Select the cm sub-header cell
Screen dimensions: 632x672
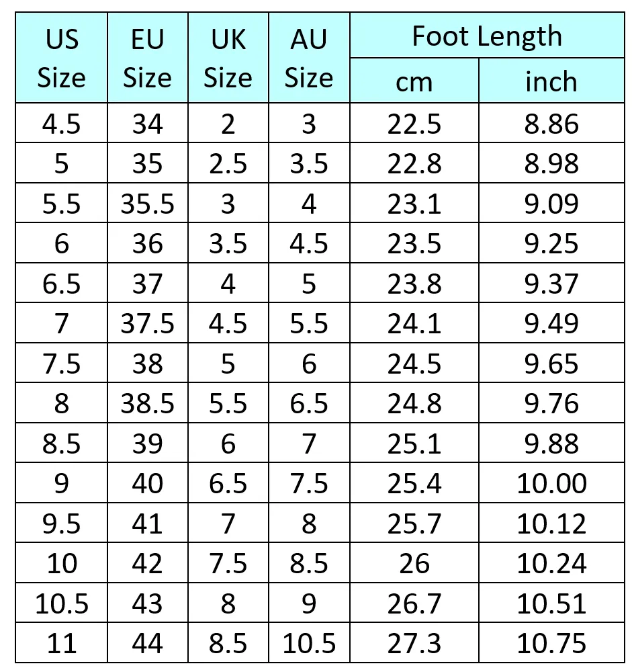click(x=414, y=80)
